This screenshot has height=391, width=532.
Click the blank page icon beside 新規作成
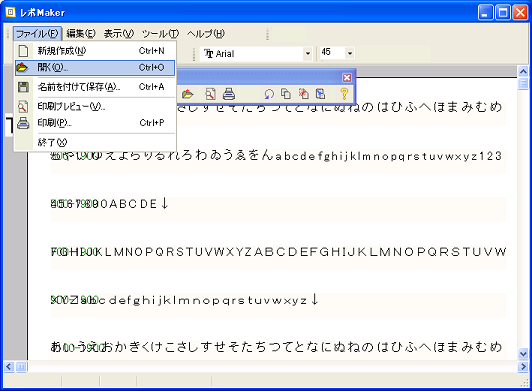pyautogui.click(x=23, y=51)
